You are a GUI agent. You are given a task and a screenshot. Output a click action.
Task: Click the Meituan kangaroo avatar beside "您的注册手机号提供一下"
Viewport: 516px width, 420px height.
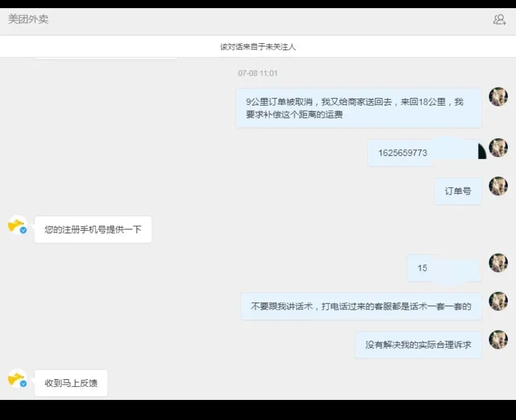[x=16, y=226]
